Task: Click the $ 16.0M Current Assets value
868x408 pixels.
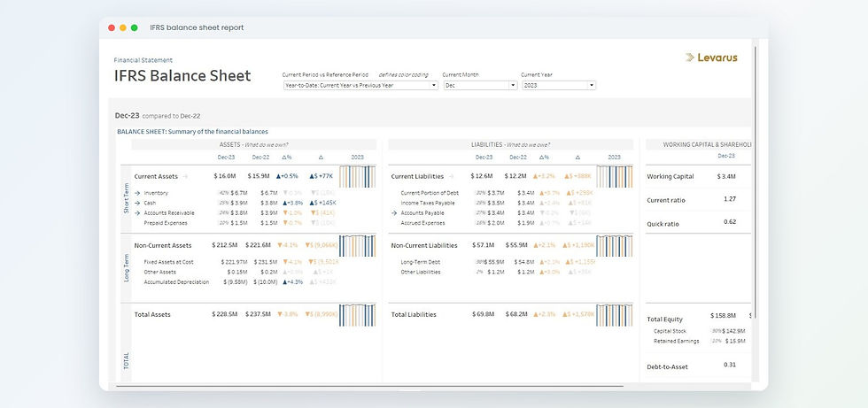Action: 225,176
